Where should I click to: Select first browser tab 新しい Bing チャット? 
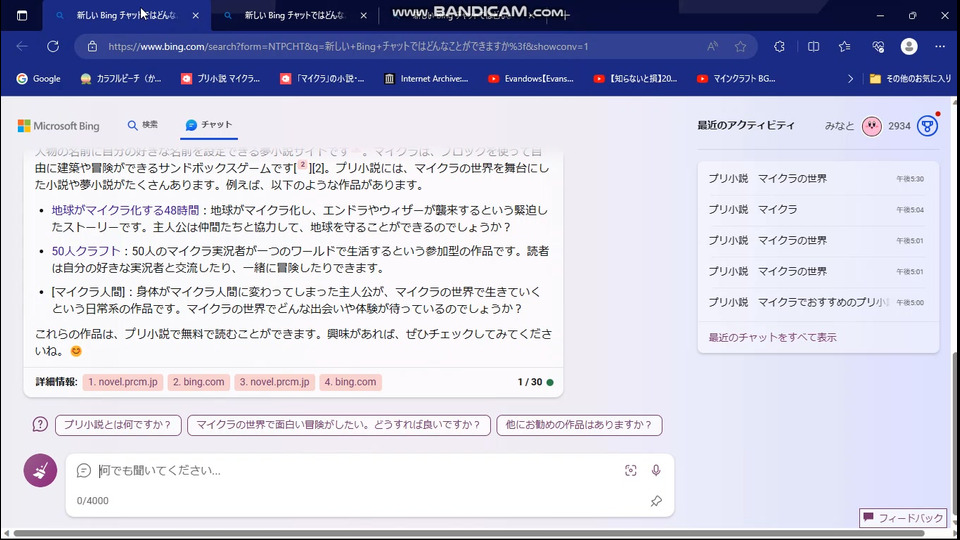126,15
